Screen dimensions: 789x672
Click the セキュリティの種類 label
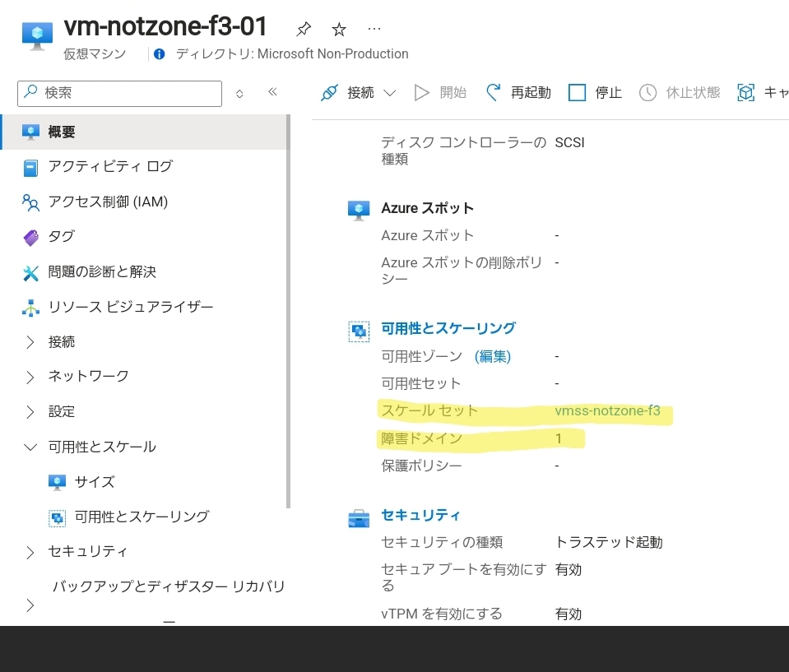(442, 542)
